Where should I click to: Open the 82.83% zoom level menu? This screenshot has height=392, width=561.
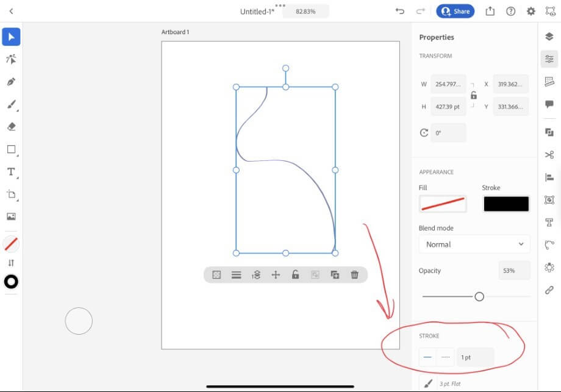point(306,12)
